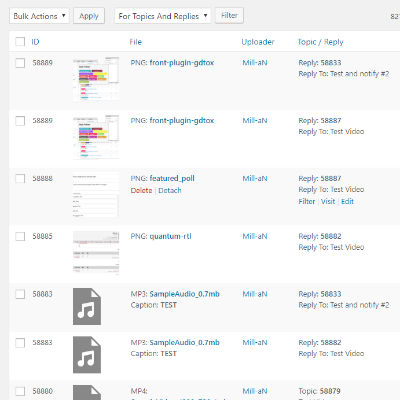Viewport: 400px width, 400px height.
Task: Open the quantum-rtl file link
Action: click(x=170, y=236)
